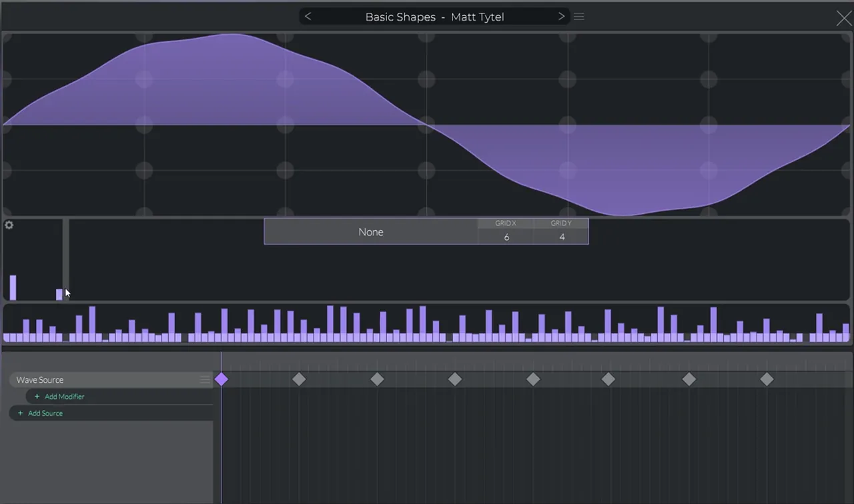This screenshot has height=504, width=854.
Task: Select the highlighted purple keyframe diamond
Action: pyautogui.click(x=222, y=379)
